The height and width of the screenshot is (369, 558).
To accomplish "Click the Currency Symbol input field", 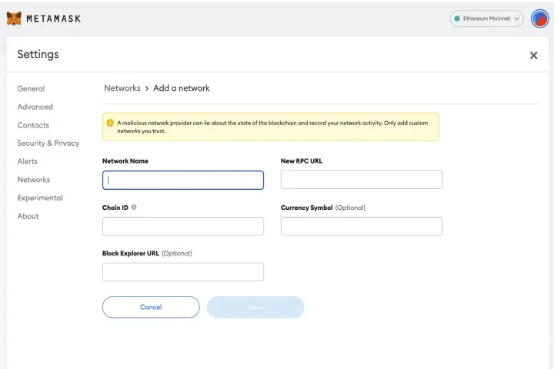I will 362,226.
